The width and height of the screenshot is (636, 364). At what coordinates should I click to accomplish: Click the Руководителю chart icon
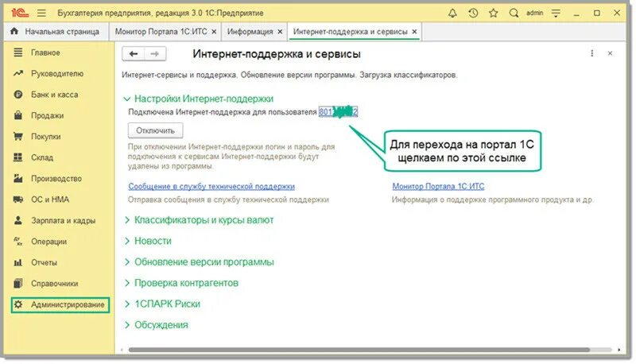tap(17, 73)
